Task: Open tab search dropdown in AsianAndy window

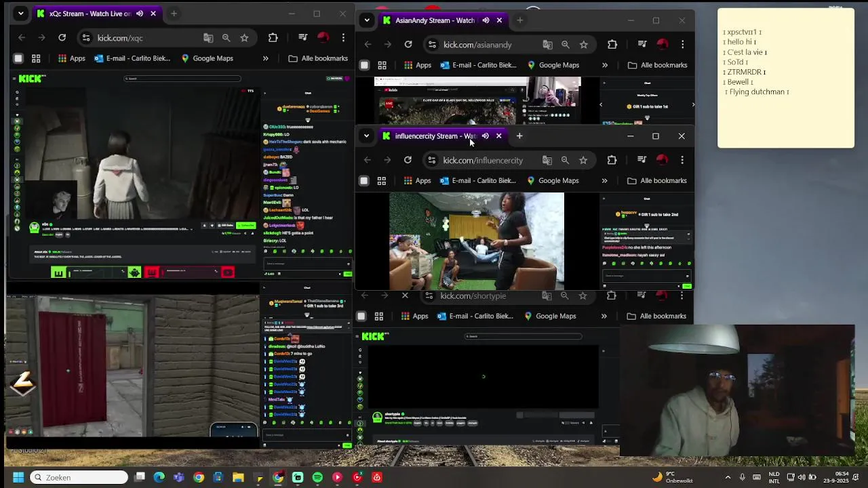Action: coord(367,20)
